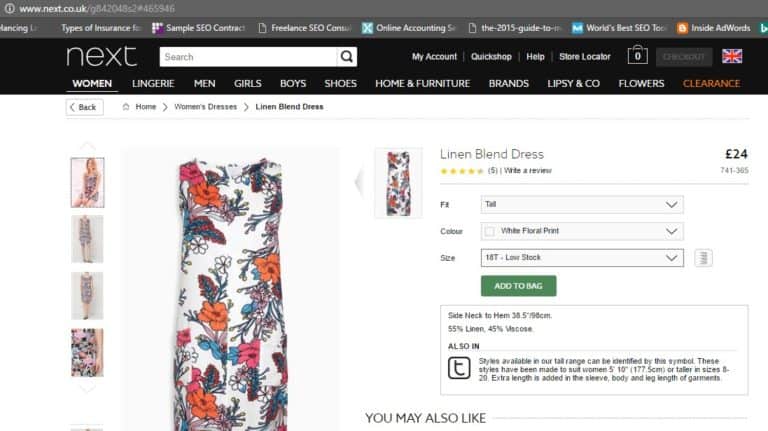Click in the Search field
This screenshot has width=768, height=431.
pyautogui.click(x=248, y=57)
